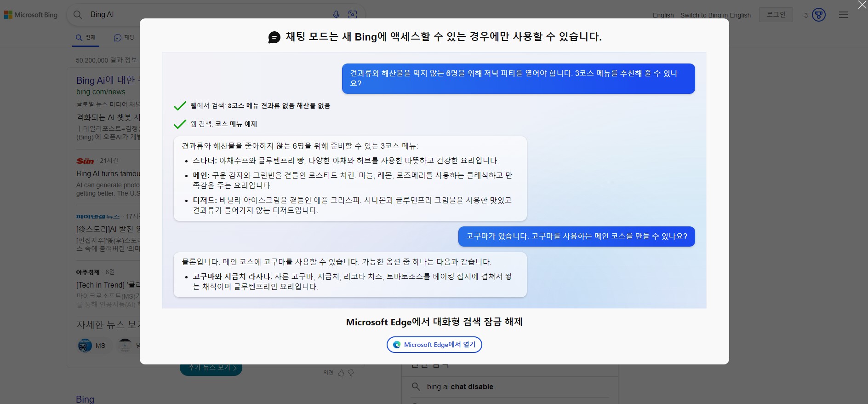This screenshot has width=868, height=404.
Task: Click 50,200,000 결과 정보 count text
Action: (107, 60)
